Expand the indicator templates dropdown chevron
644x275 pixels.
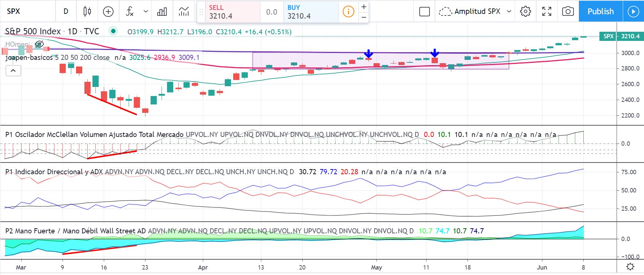[146, 11]
